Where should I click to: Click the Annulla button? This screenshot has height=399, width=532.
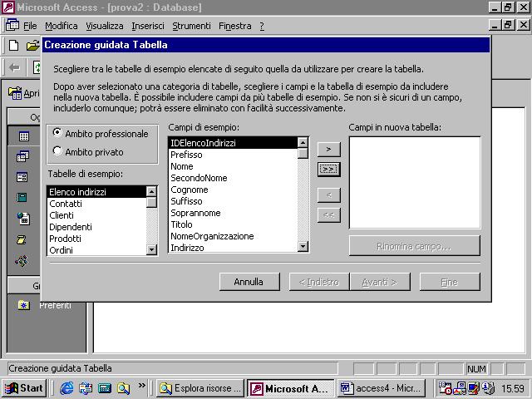[249, 282]
